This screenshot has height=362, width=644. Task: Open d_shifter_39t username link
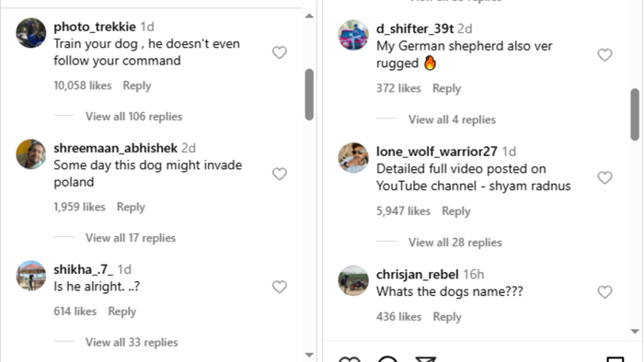pyautogui.click(x=415, y=28)
